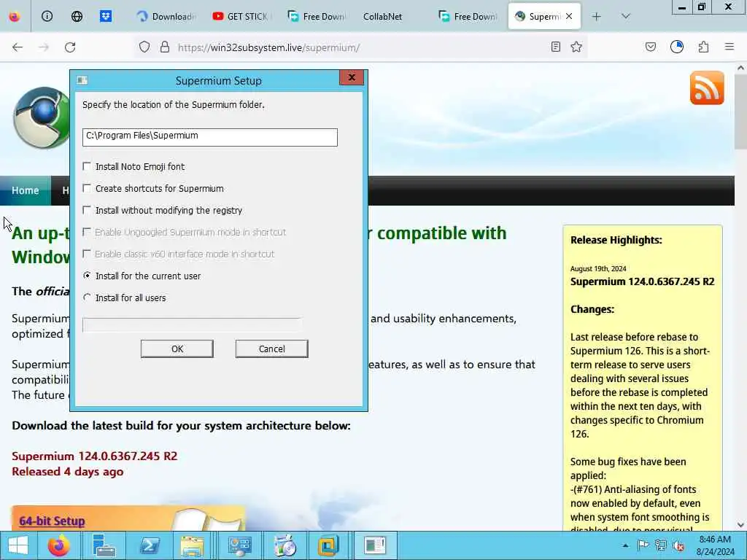747x560 pixels.
Task: Open the Windows Start button
Action: (18, 545)
